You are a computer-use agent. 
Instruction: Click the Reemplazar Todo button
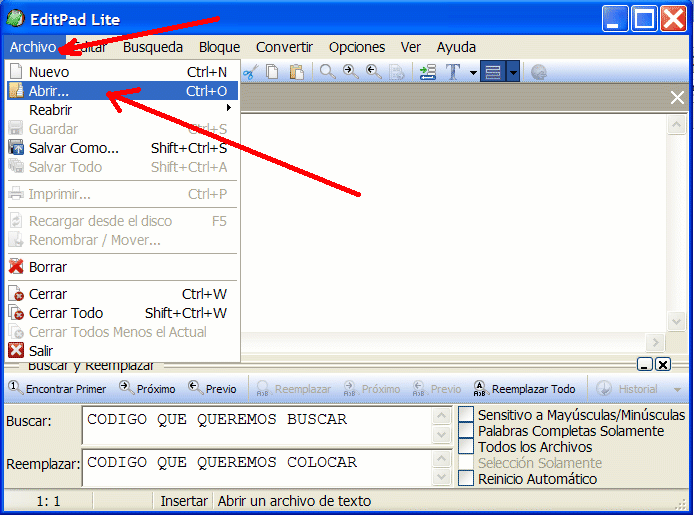[x=524, y=388]
